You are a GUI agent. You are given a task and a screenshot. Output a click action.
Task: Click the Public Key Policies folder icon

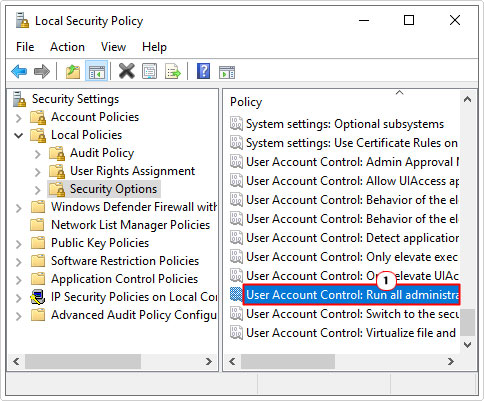(x=37, y=243)
